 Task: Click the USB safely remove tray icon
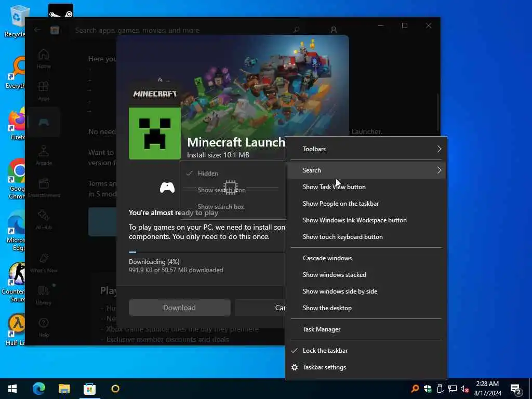[x=440, y=389]
